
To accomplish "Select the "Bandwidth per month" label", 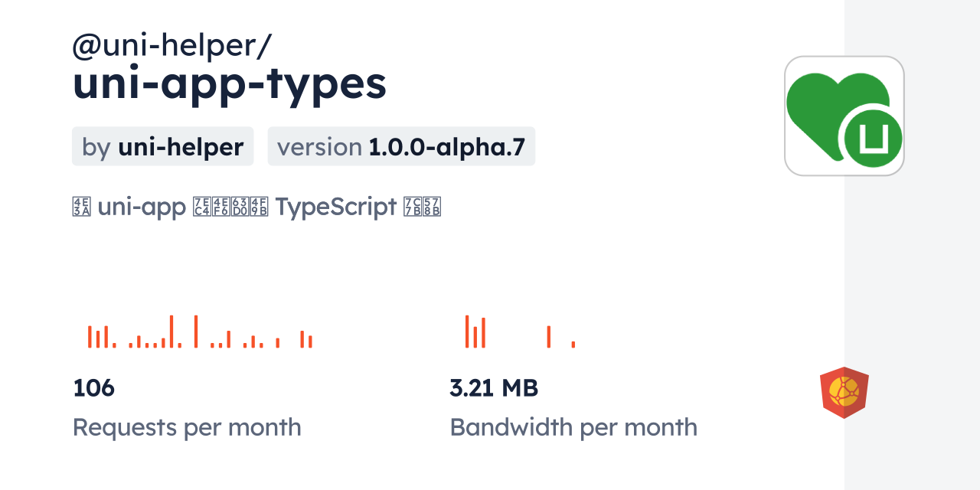I will pyautogui.click(x=573, y=427).
